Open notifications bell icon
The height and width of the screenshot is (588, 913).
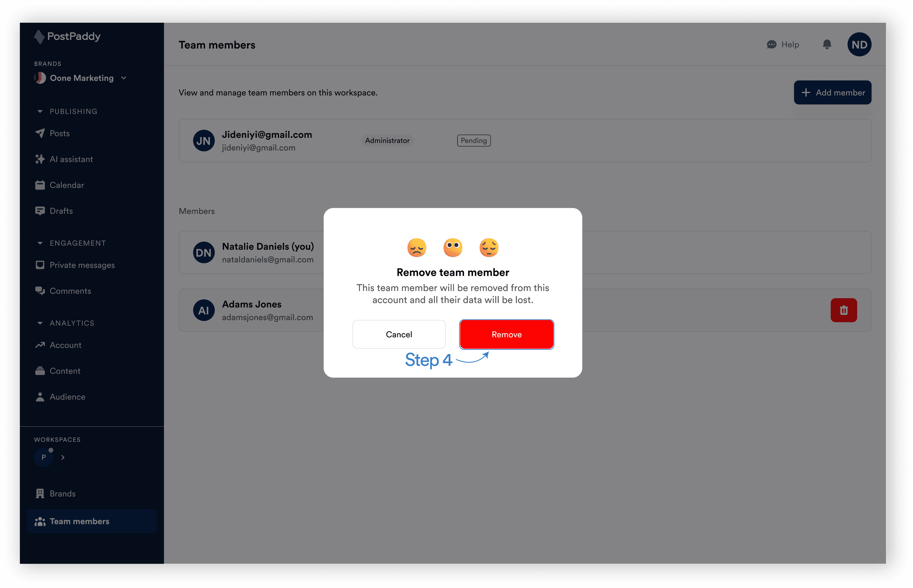click(x=827, y=45)
